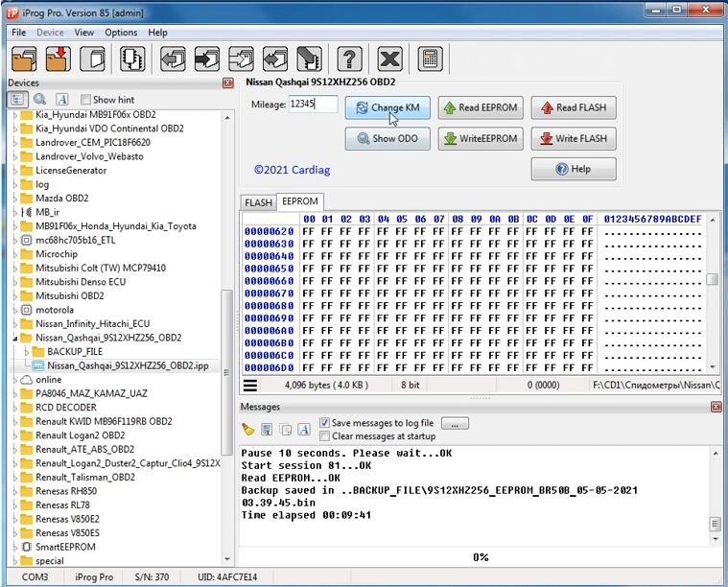
Task: Click the broom icon in Messages panel
Action: (248, 430)
